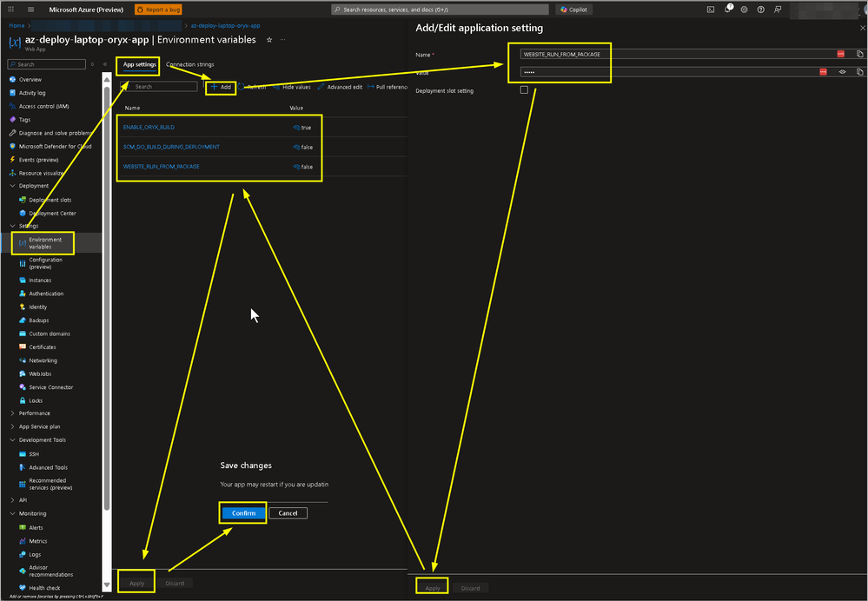The width and height of the screenshot is (868, 601).
Task: Open WebJobs in the sidebar
Action: (40, 374)
